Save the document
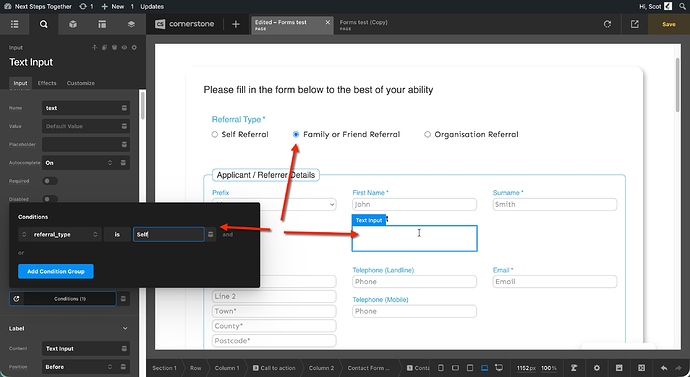The width and height of the screenshot is (690, 377). tap(669, 24)
